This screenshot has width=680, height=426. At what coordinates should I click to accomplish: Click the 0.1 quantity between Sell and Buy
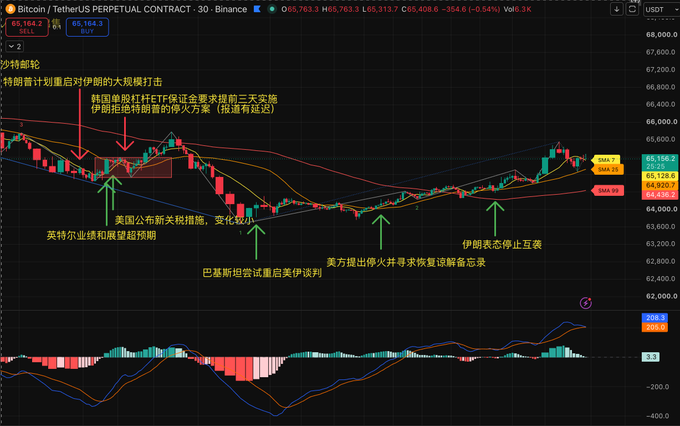click(57, 27)
